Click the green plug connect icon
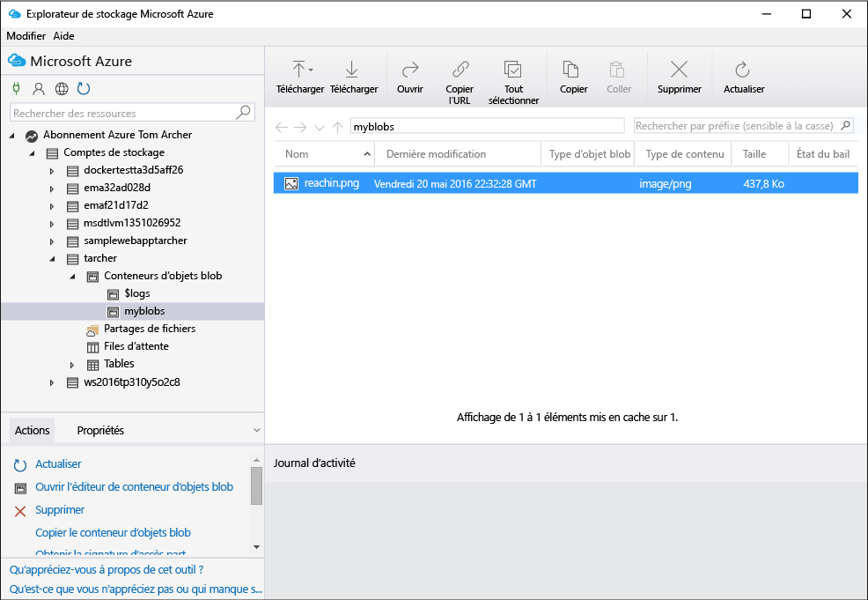The height and width of the screenshot is (600, 868). (16, 88)
